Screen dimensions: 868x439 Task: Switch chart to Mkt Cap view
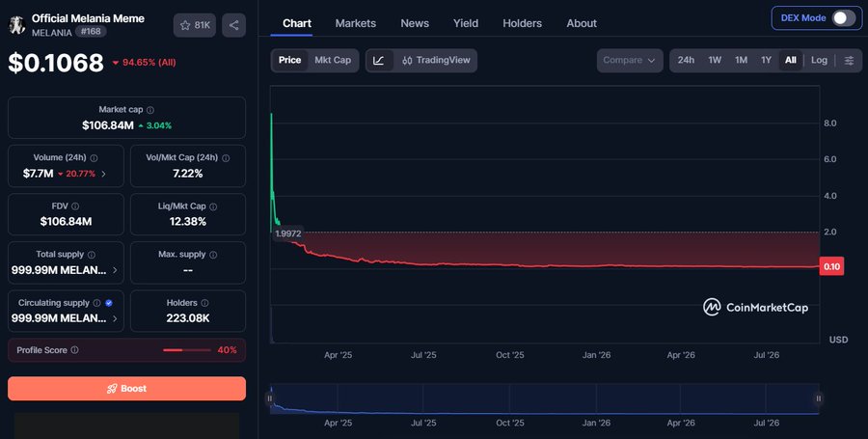click(333, 61)
